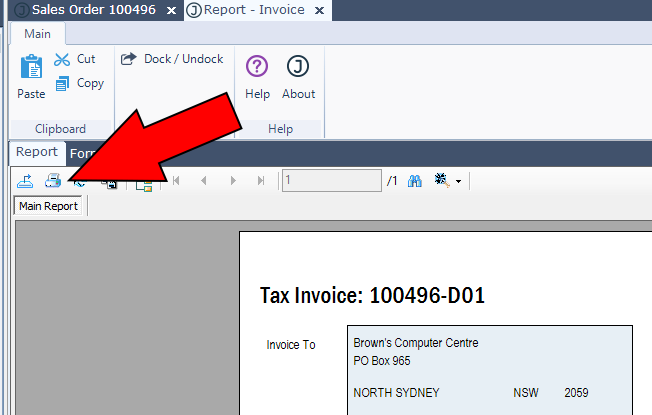The image size is (652, 415).
Task: Click the Paste clipboard icon
Action: pyautogui.click(x=31, y=76)
